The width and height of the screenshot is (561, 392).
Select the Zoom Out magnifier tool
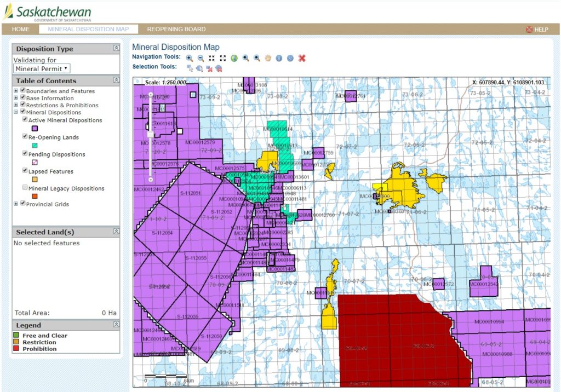tap(200, 59)
